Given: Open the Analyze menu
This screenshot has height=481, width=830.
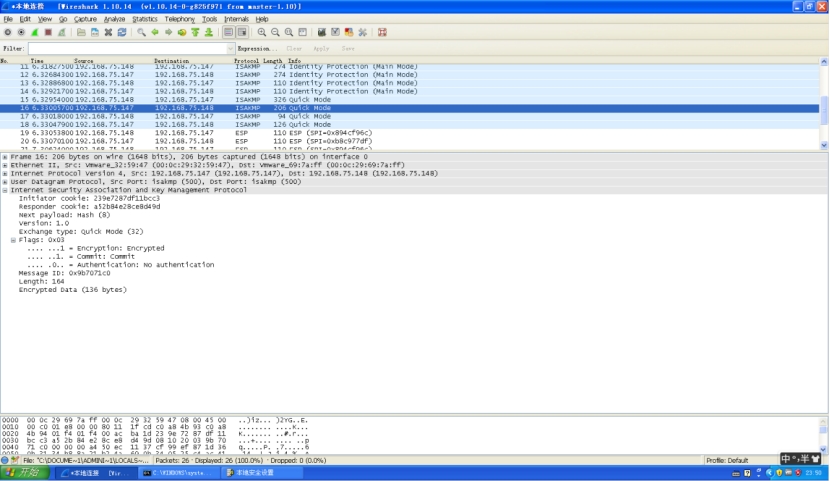Looking at the screenshot, I should tap(115, 19).
